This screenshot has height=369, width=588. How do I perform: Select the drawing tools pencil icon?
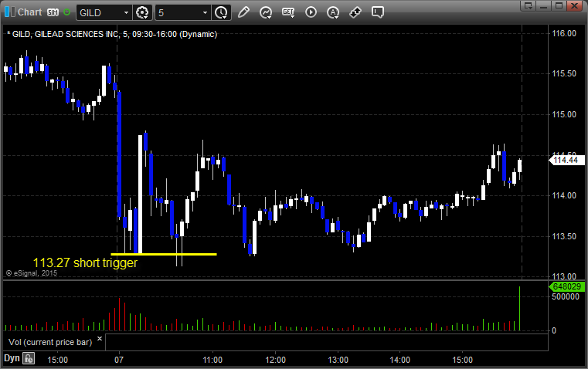click(x=243, y=12)
